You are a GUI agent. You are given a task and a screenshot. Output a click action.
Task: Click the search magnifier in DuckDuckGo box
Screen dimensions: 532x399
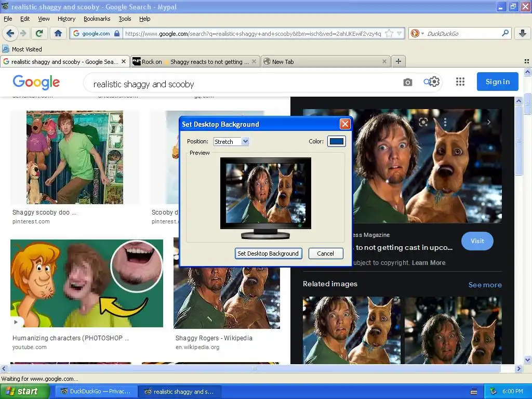pyautogui.click(x=505, y=33)
